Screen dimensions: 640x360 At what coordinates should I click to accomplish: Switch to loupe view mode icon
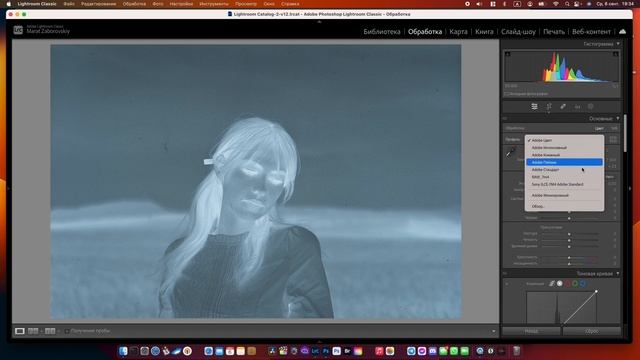20,331
